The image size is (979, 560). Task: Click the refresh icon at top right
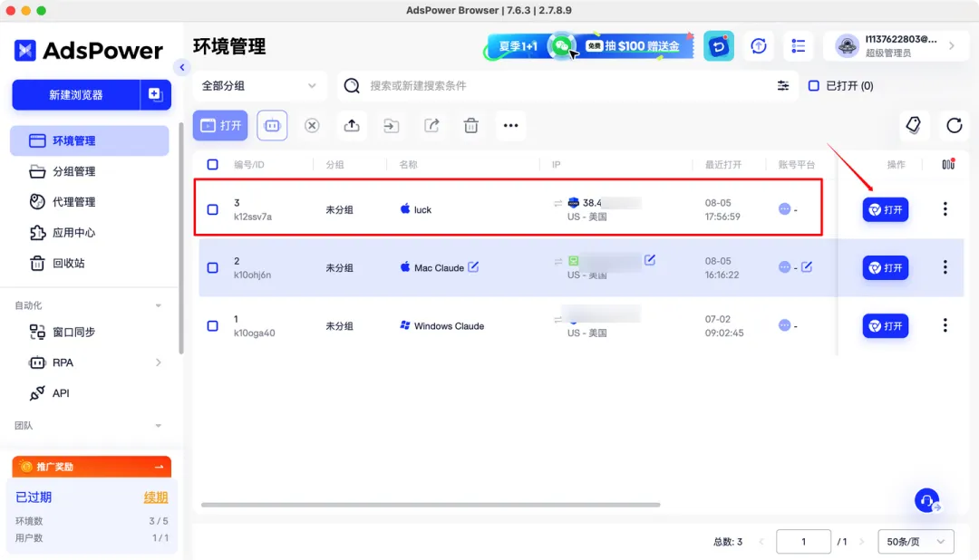(x=954, y=126)
